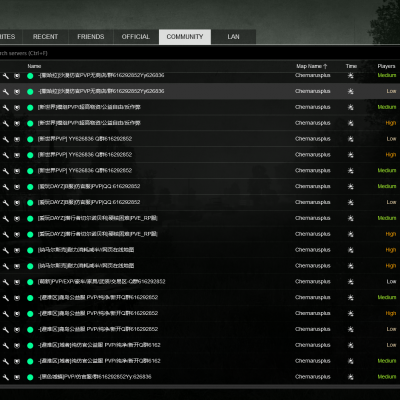Click wrench icon of PVP/EXP server row
This screenshot has width=400, height=400.
(6, 282)
